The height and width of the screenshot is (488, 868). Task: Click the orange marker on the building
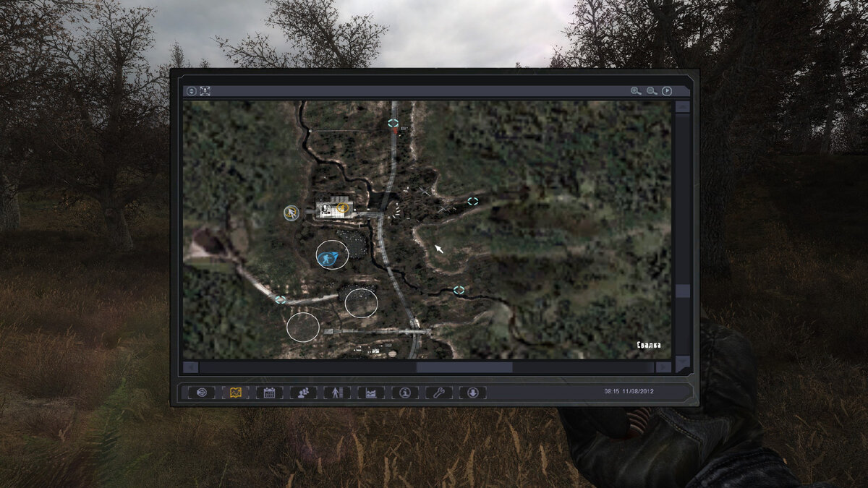343,208
